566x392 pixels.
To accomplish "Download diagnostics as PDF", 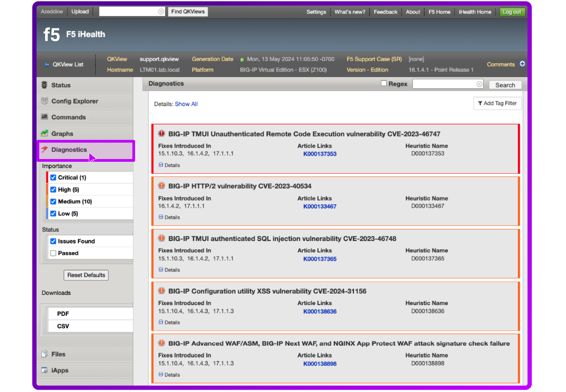I will pyautogui.click(x=91, y=313).
